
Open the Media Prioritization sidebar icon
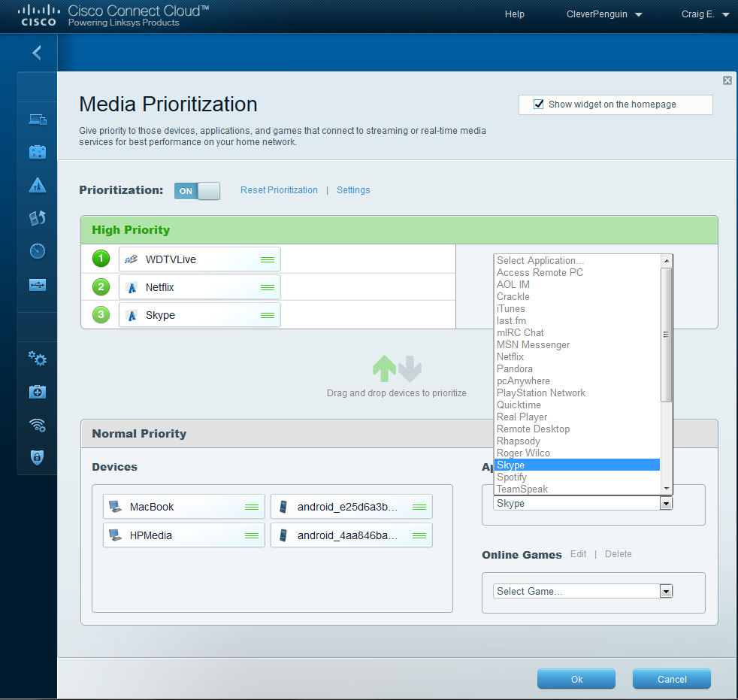[37, 218]
